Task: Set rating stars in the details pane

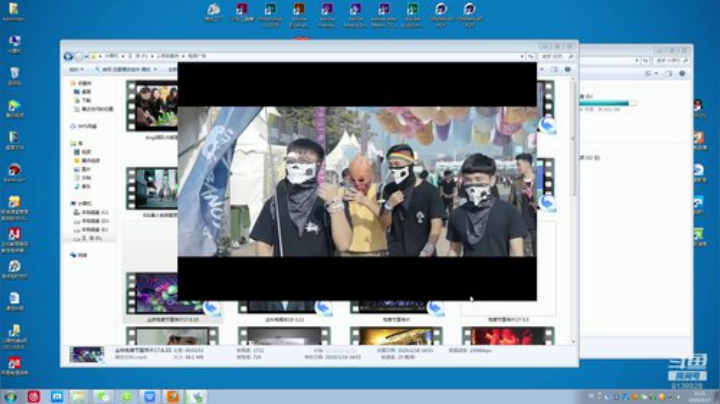Action: 341,351
